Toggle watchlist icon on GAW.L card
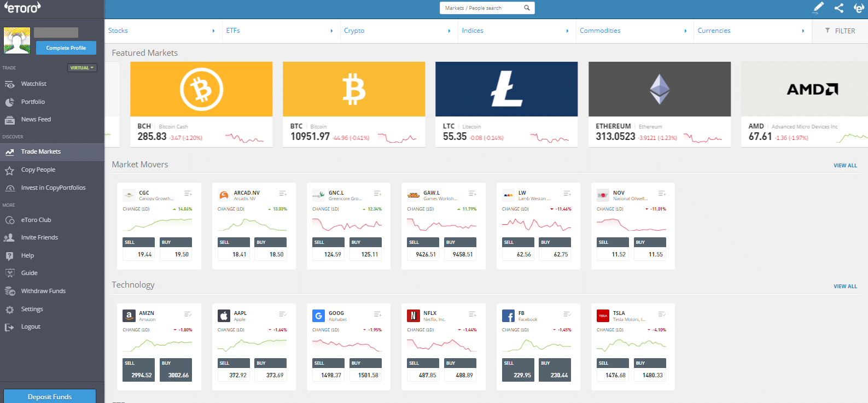Image resolution: width=868 pixels, height=403 pixels. 473,194
